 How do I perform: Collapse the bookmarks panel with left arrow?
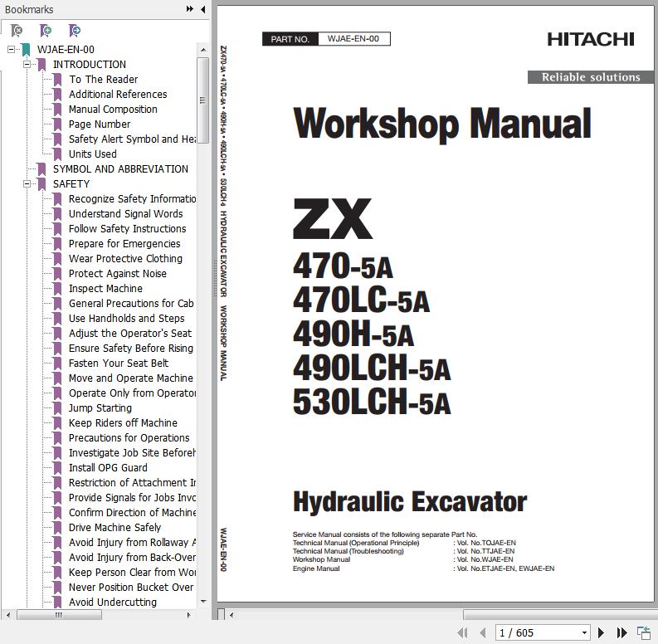pos(203,9)
